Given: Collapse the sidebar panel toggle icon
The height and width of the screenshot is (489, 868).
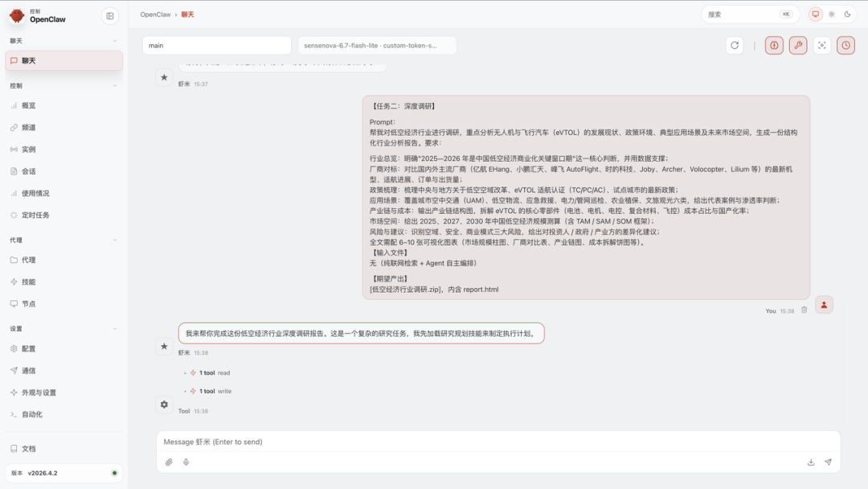Looking at the screenshot, I should [x=110, y=16].
